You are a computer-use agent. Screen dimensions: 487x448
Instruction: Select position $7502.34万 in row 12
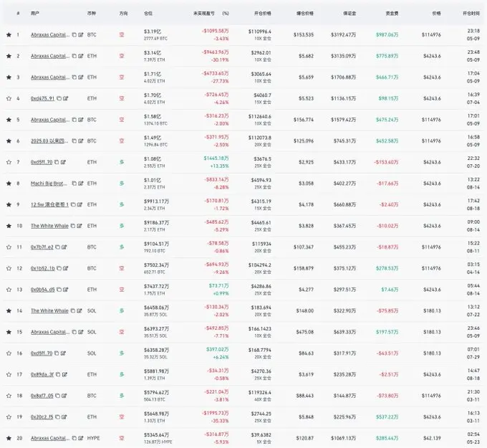click(156, 265)
